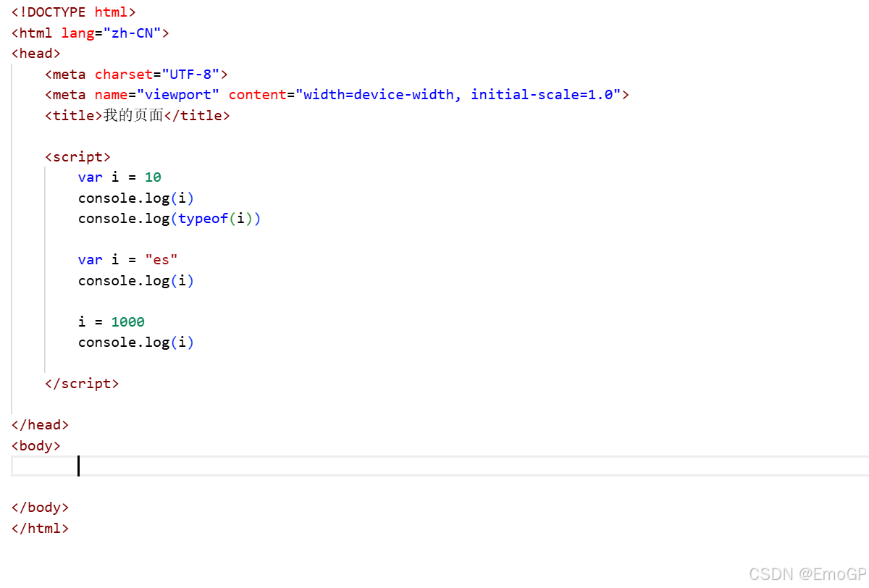Image resolution: width=869 pixels, height=588 pixels.
Task: Click the content attribute of viewport meta
Action: 257,95
